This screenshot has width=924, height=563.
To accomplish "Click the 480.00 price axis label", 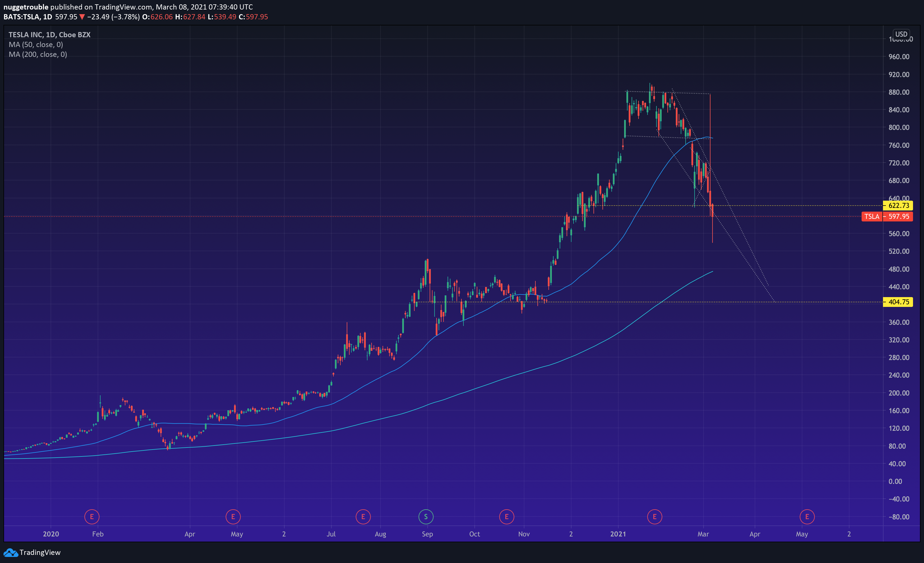I will (x=899, y=269).
